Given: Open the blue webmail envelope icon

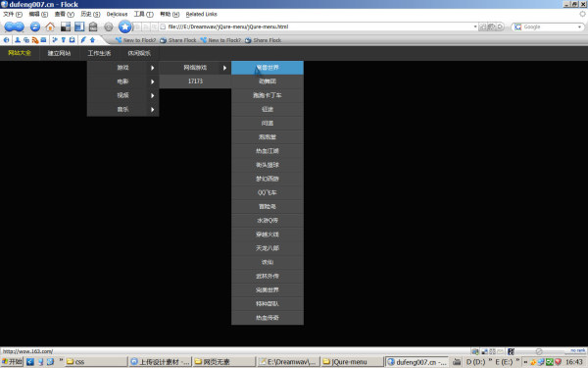Looking at the screenshot, I should point(43,40).
